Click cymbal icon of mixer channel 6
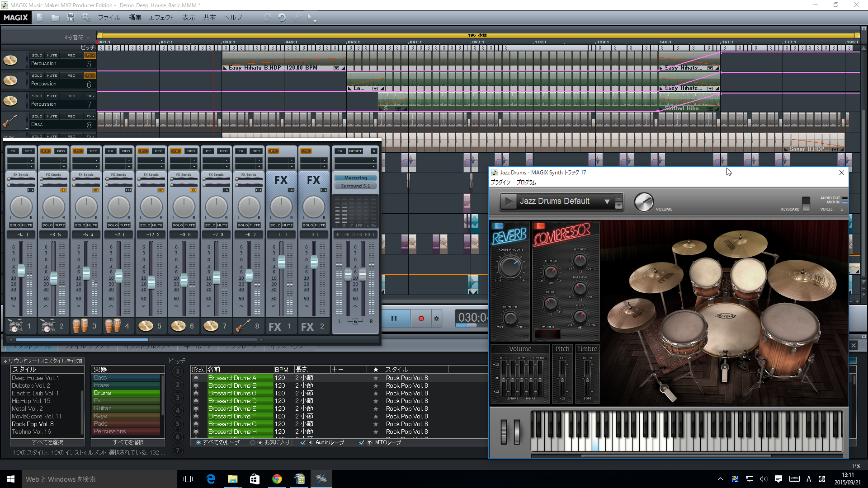 coord(178,325)
